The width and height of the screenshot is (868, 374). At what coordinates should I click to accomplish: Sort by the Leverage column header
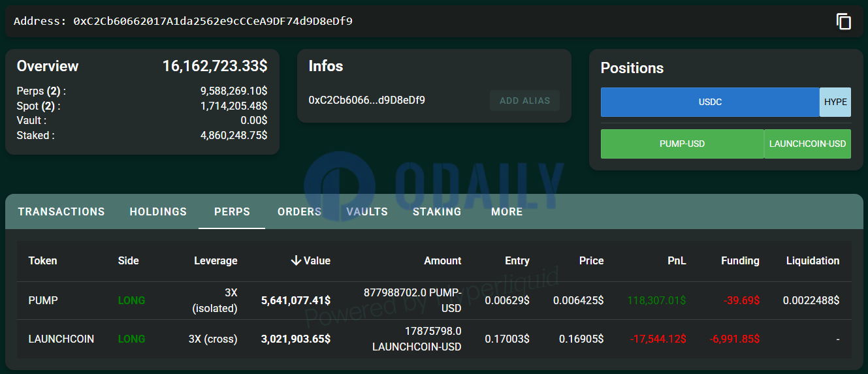tap(216, 260)
